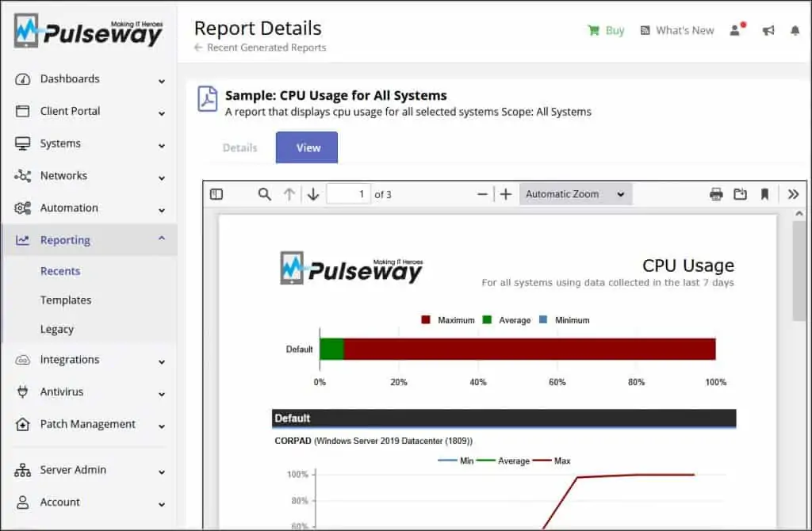This screenshot has height=531, width=812.
Task: Collapse the Reporting menu chevron
Action: point(162,238)
